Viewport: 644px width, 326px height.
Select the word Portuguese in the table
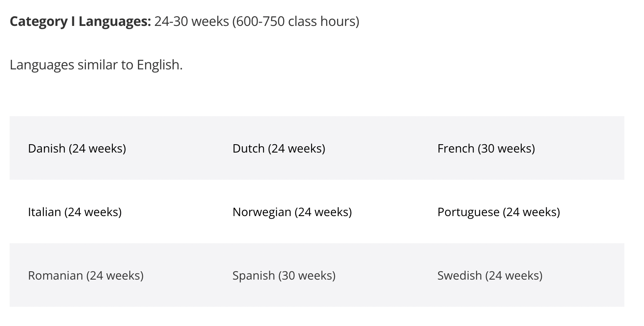click(469, 212)
